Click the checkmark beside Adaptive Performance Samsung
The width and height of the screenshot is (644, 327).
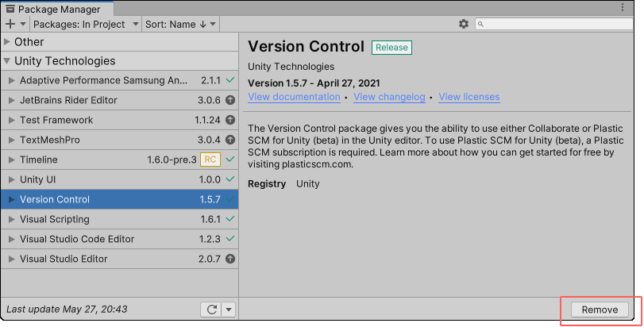pyautogui.click(x=230, y=79)
